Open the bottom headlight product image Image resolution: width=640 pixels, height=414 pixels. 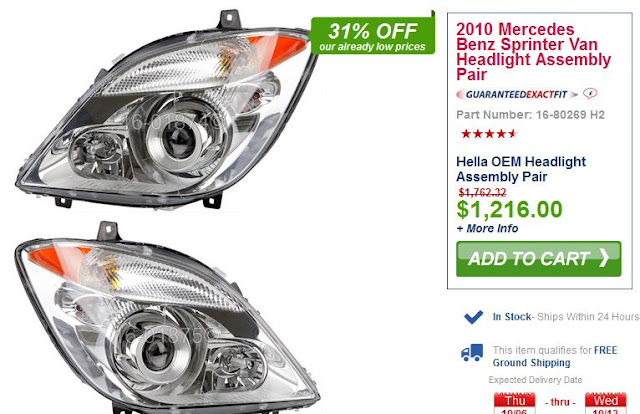[x=167, y=318]
